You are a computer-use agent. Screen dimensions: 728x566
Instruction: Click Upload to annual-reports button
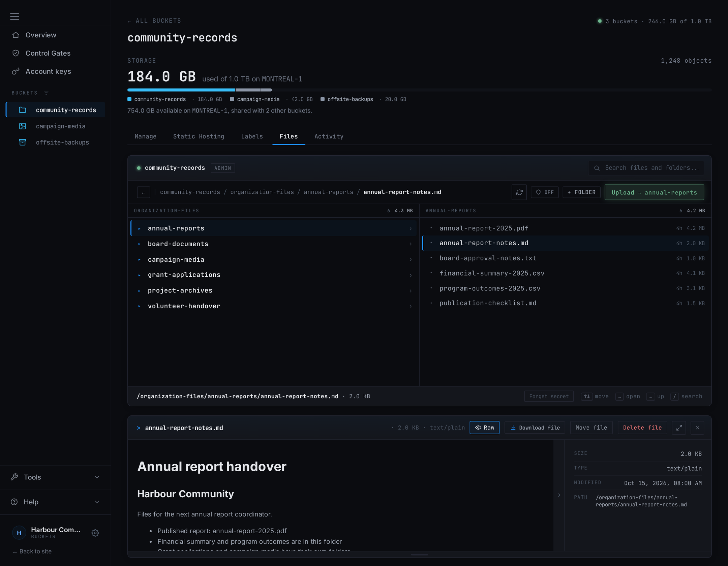point(654,192)
